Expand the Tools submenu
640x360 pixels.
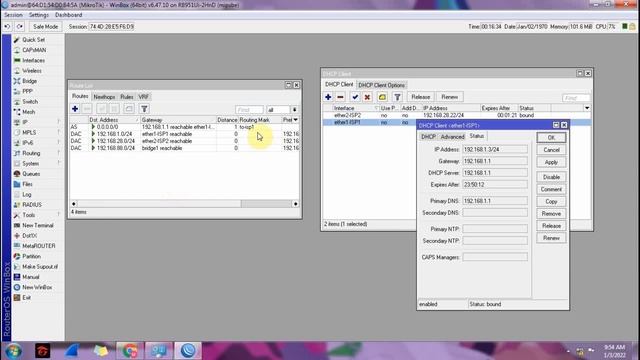(x=29, y=215)
